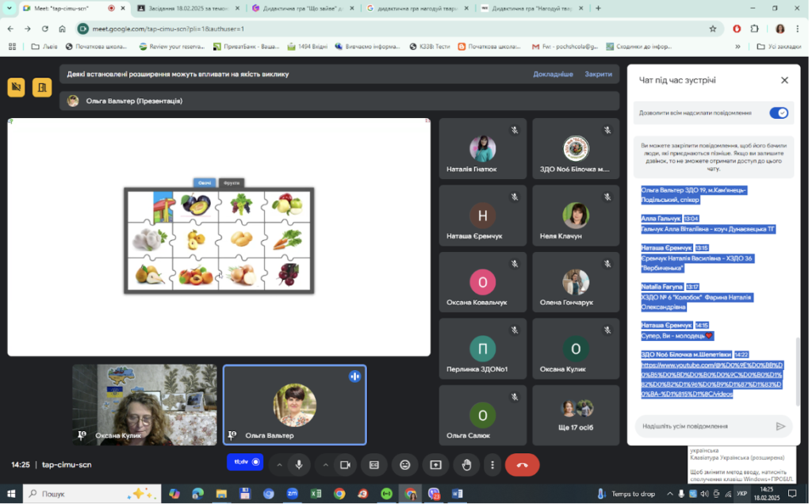Click the chat message input field

(705, 426)
